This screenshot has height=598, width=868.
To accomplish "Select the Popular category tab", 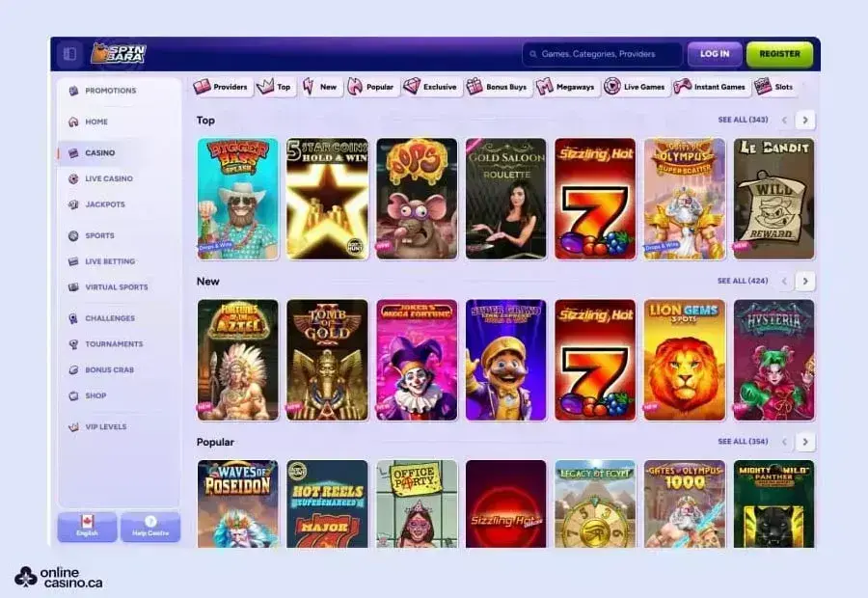I will coord(371,87).
